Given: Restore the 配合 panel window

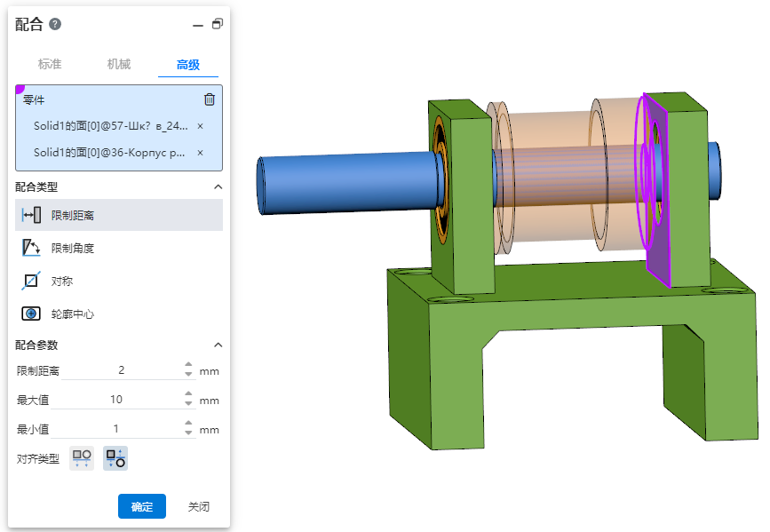Looking at the screenshot, I should pyautogui.click(x=217, y=24).
